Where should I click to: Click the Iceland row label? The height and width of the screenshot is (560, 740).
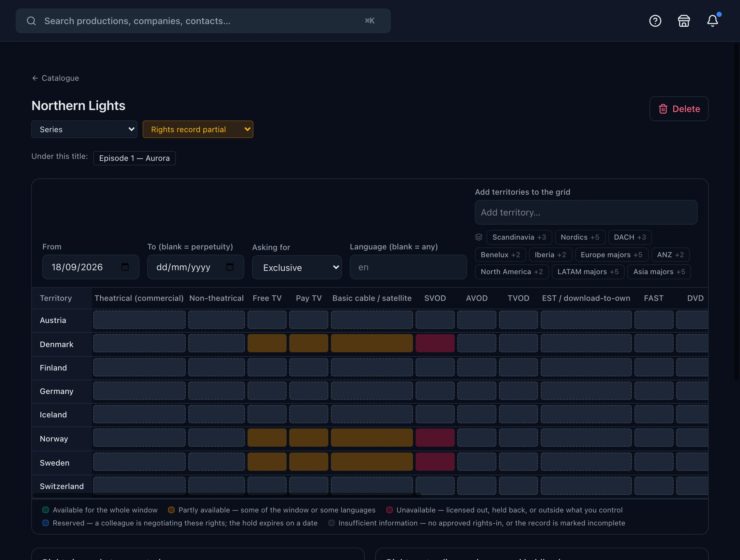point(53,414)
